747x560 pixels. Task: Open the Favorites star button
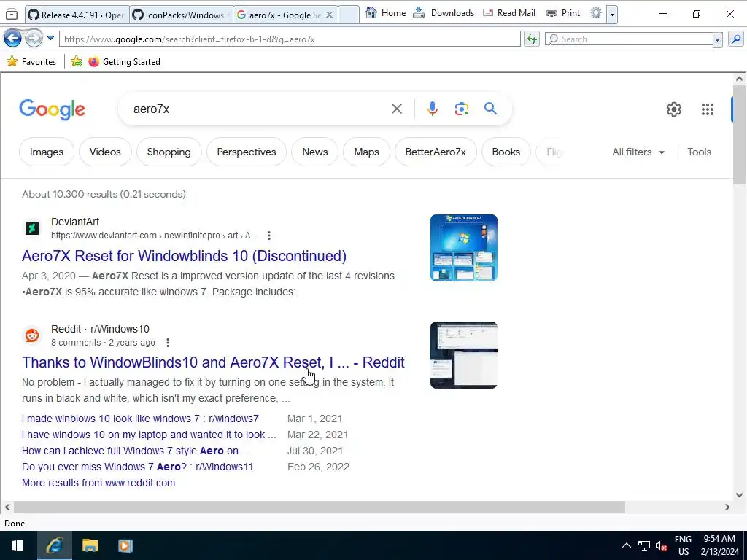tap(31, 61)
